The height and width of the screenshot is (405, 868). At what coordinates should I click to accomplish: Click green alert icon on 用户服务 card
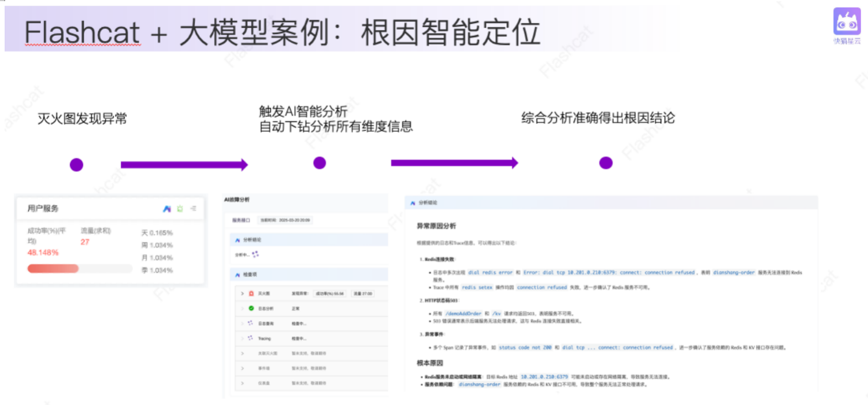pyautogui.click(x=180, y=209)
